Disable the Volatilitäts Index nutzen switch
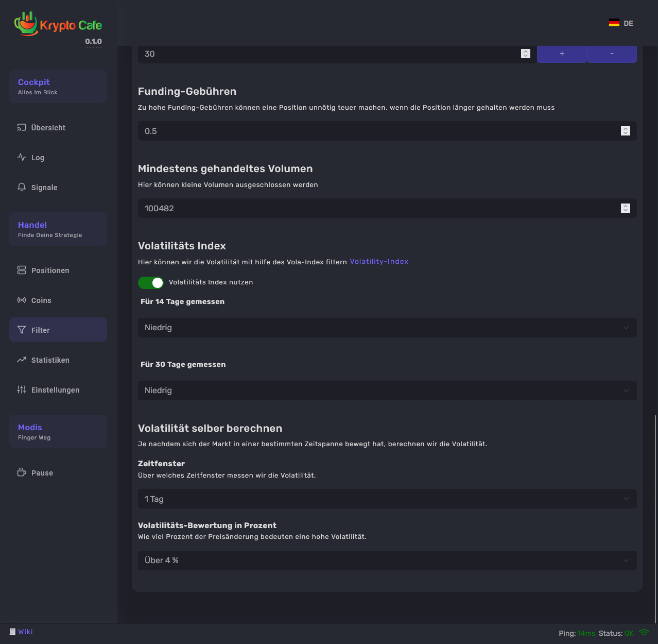Viewport: 658px width, 644px height. pyautogui.click(x=151, y=283)
